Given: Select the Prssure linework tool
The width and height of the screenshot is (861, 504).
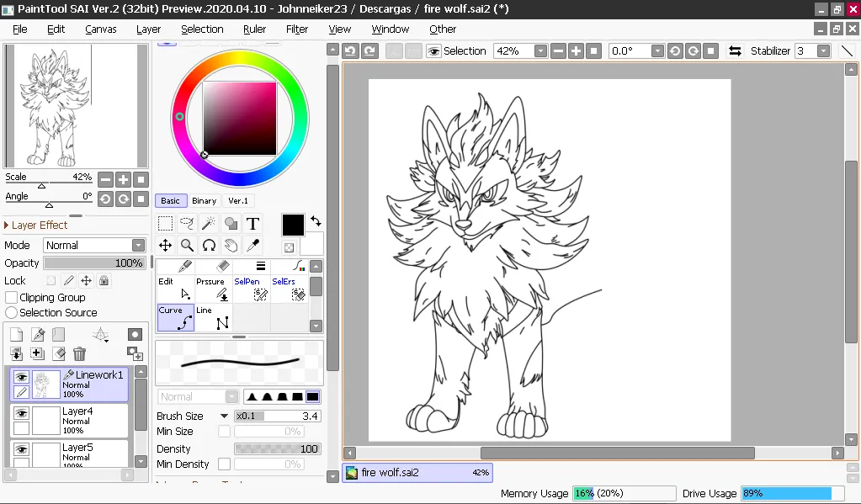Looking at the screenshot, I should 214,289.
